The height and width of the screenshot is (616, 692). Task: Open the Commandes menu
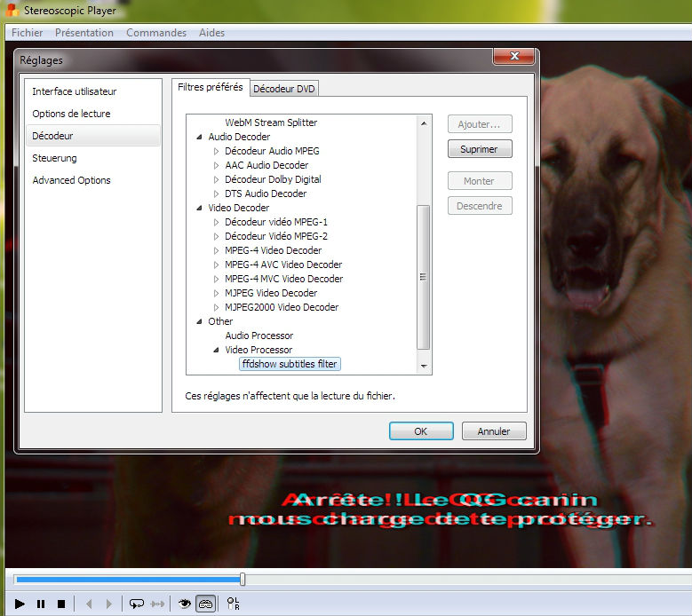click(156, 33)
